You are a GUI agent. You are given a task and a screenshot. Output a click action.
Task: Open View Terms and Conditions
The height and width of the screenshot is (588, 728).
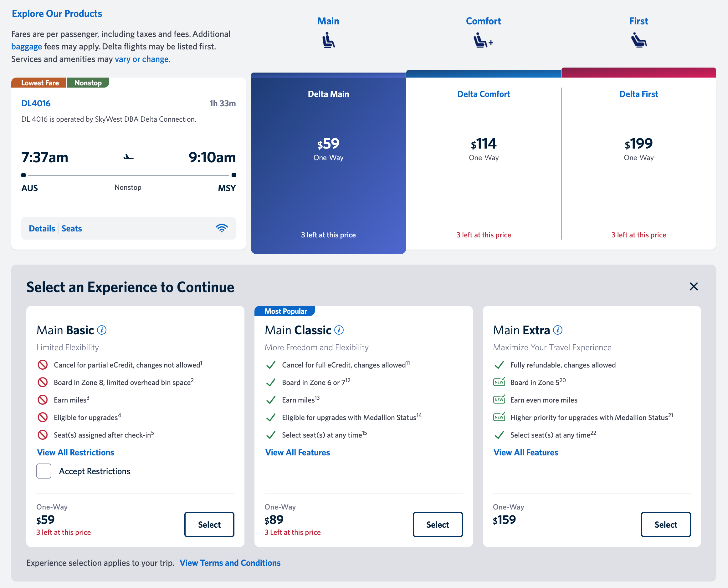(230, 563)
